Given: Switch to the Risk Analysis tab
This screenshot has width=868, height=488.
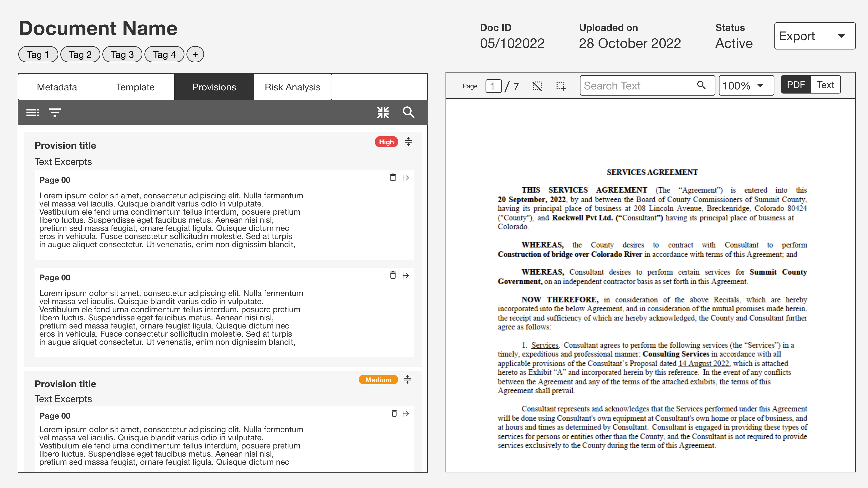Looking at the screenshot, I should point(292,87).
